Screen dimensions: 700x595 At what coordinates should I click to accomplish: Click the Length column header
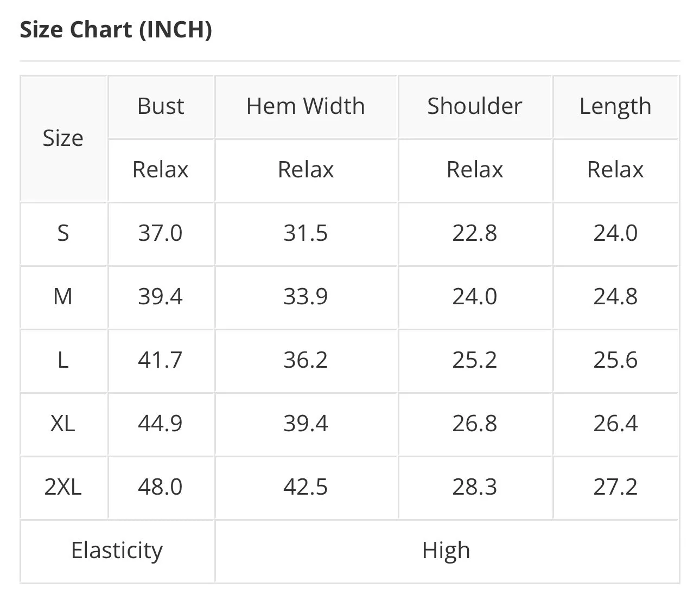[615, 107]
